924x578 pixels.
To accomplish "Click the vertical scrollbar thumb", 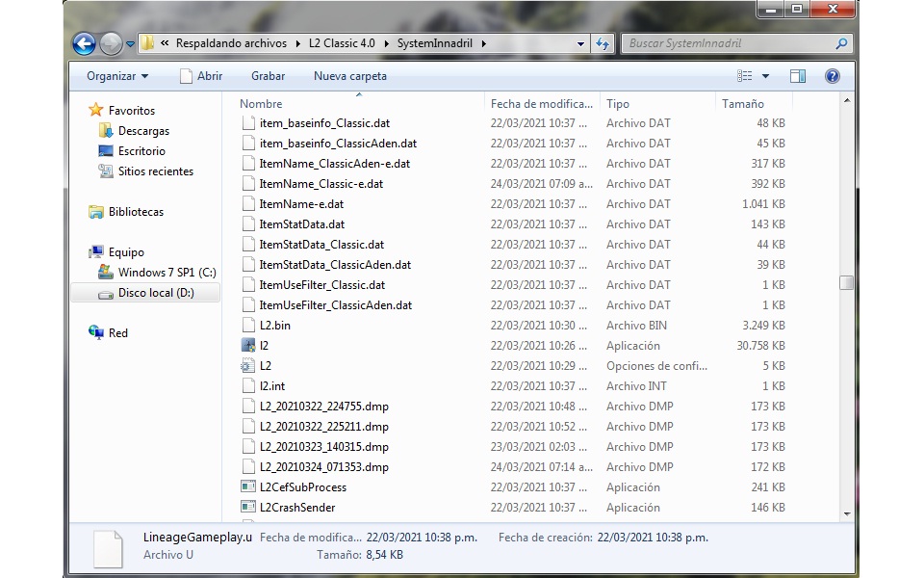I will (x=846, y=282).
